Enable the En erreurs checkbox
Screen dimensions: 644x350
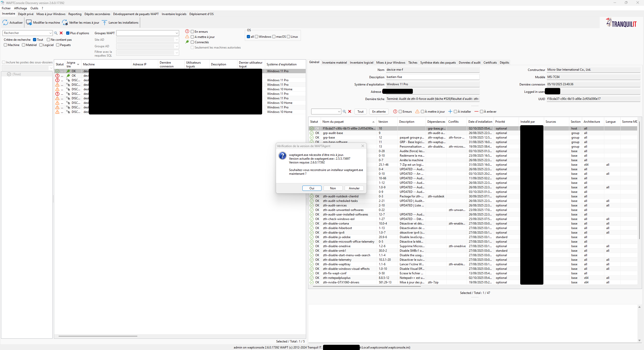pyautogui.click(x=192, y=32)
